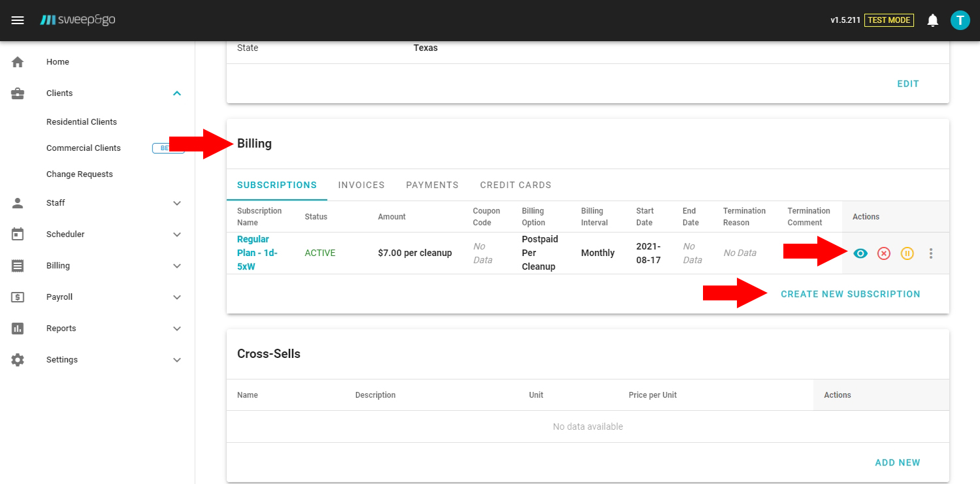The height and width of the screenshot is (484, 980).
Task: Open Reports via the bar chart icon
Action: (17, 328)
